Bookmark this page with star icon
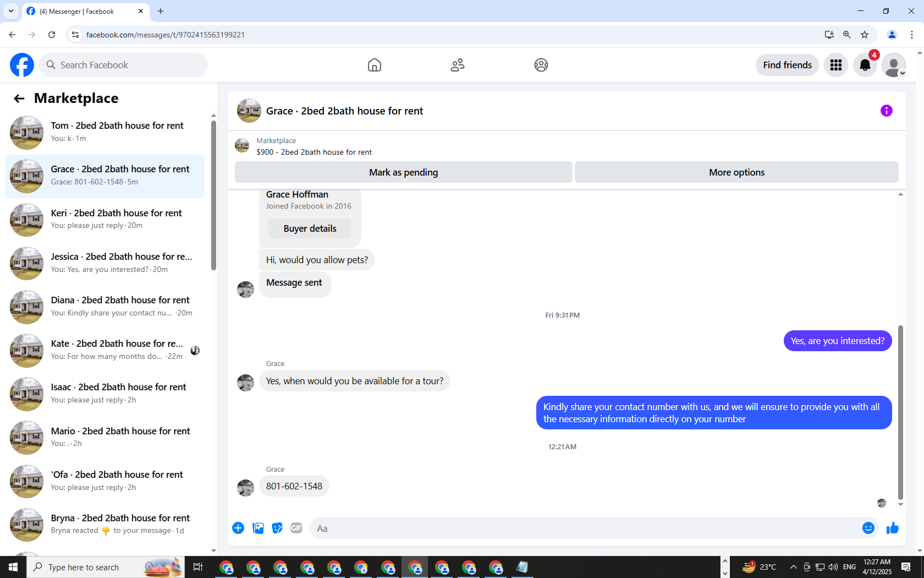Viewport: 924px width, 578px height. 865,35
